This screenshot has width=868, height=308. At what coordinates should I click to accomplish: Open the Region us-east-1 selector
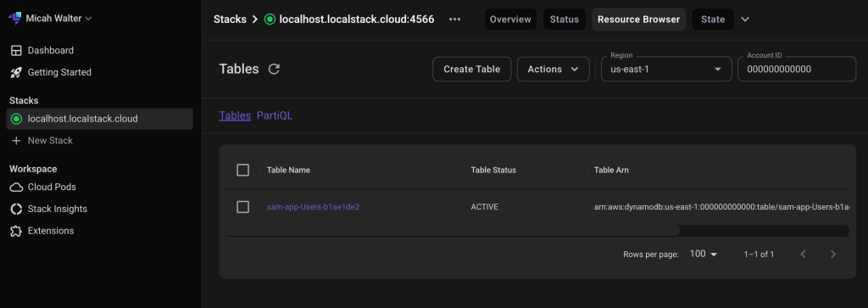[x=666, y=70]
